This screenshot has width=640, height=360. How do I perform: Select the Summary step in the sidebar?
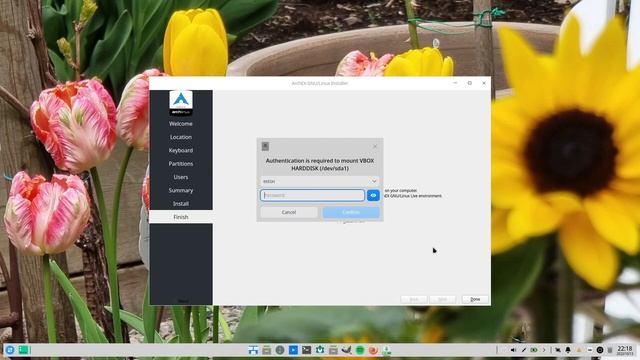tap(181, 190)
